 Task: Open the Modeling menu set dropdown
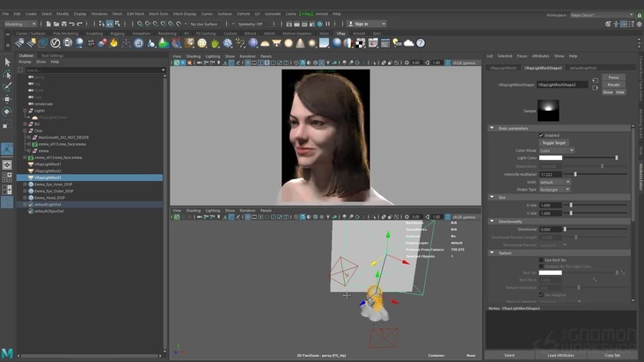tap(20, 24)
